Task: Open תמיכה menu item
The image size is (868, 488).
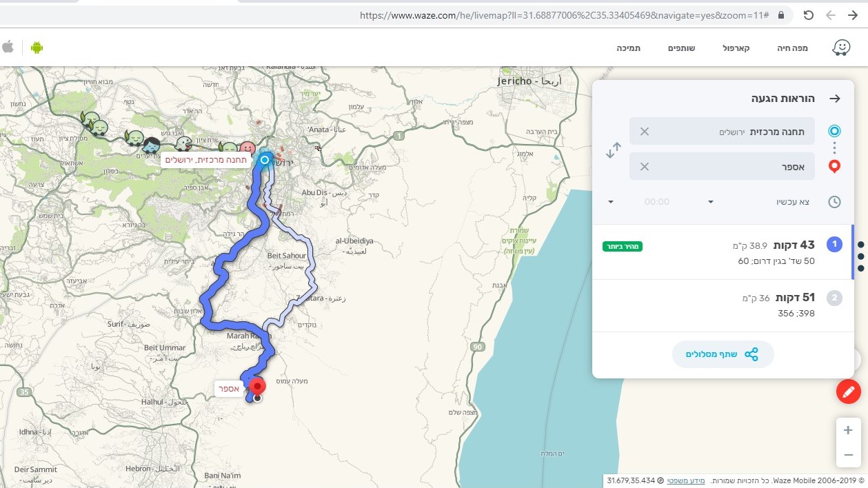Action: click(628, 48)
